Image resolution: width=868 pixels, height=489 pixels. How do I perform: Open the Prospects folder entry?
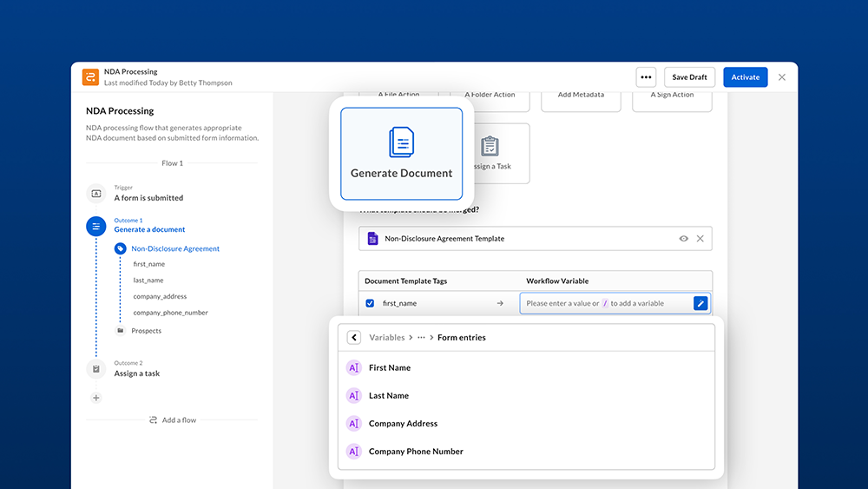tap(146, 331)
